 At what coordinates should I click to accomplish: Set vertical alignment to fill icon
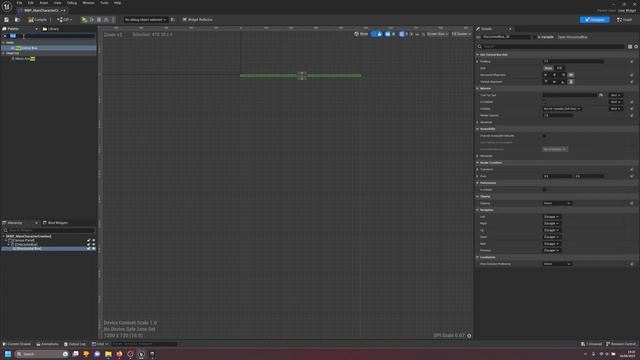pyautogui.click(x=571, y=82)
